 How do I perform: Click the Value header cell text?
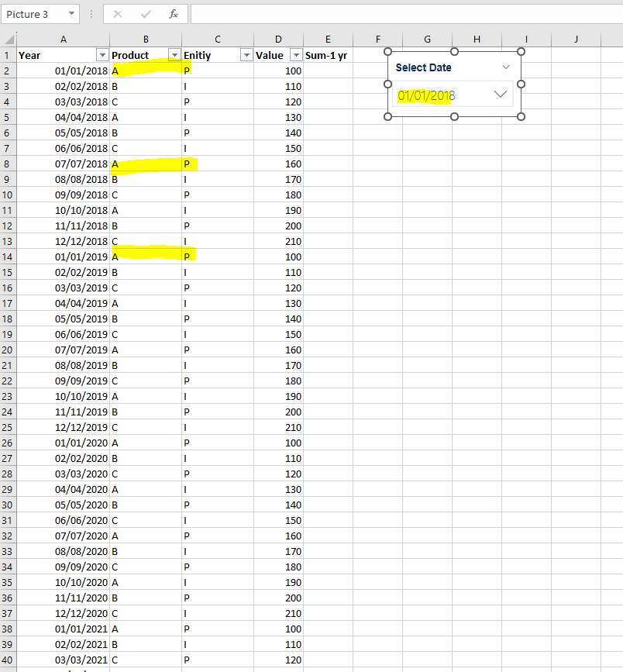[x=270, y=55]
